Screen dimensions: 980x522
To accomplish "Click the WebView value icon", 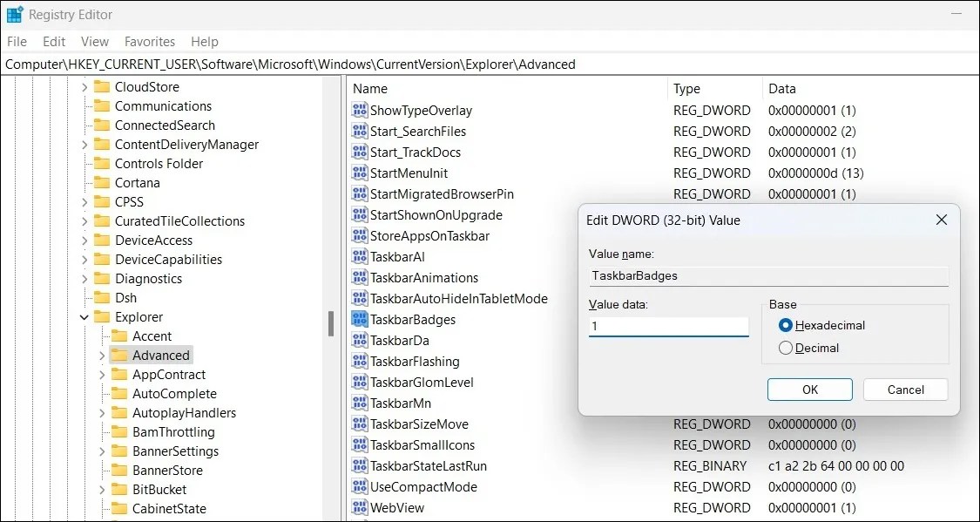I will (x=360, y=508).
